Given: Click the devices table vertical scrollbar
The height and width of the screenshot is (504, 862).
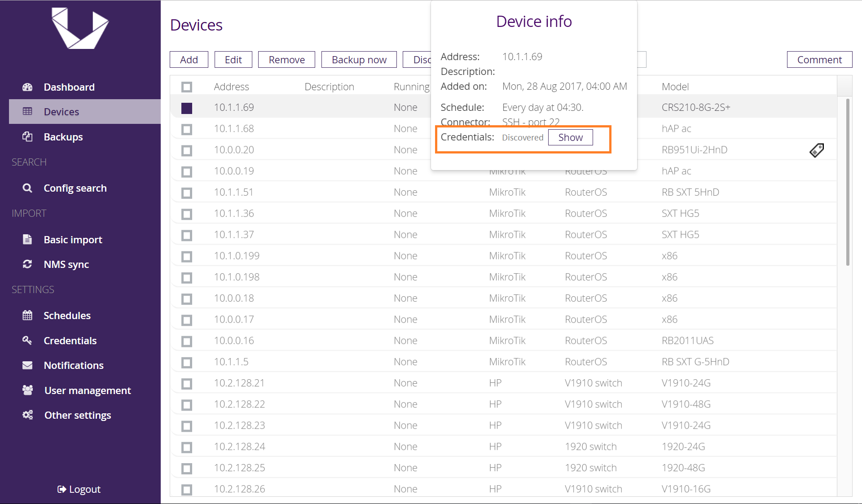Looking at the screenshot, I should [848, 182].
